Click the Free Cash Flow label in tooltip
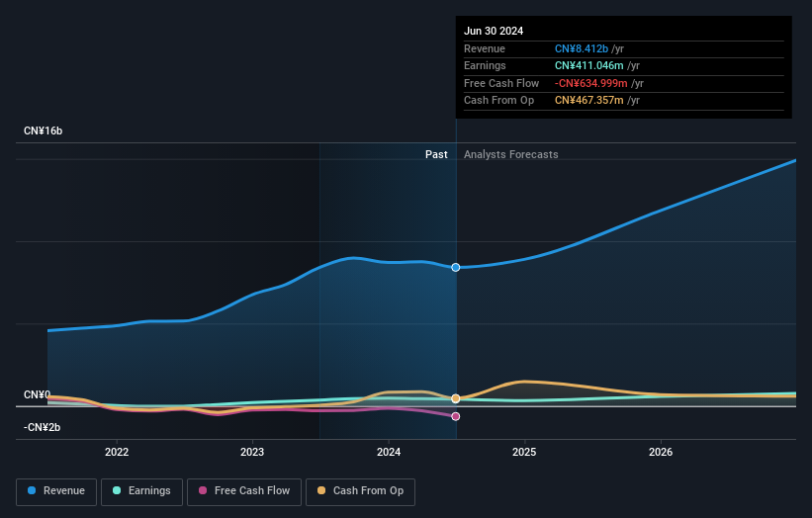The image size is (812, 518). [501, 83]
